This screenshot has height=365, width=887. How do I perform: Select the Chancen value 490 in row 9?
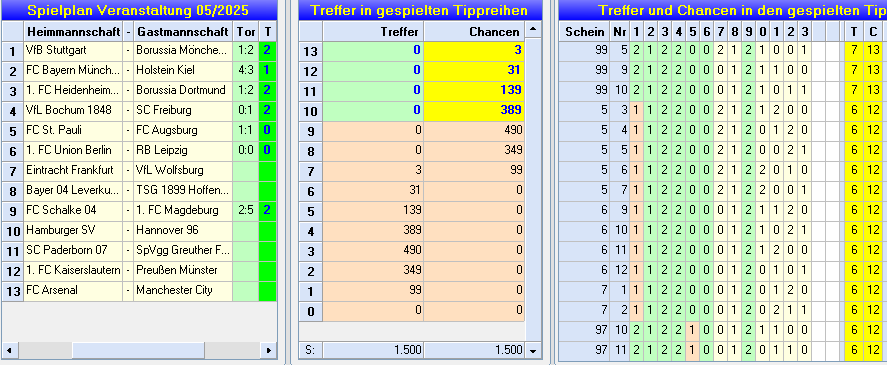pyautogui.click(x=475, y=131)
